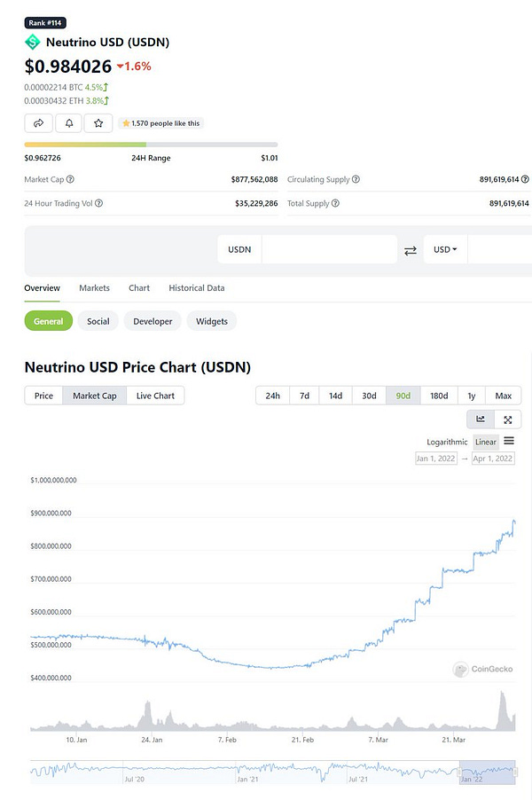
Task: Click the USD amount input field
Action: point(499,249)
